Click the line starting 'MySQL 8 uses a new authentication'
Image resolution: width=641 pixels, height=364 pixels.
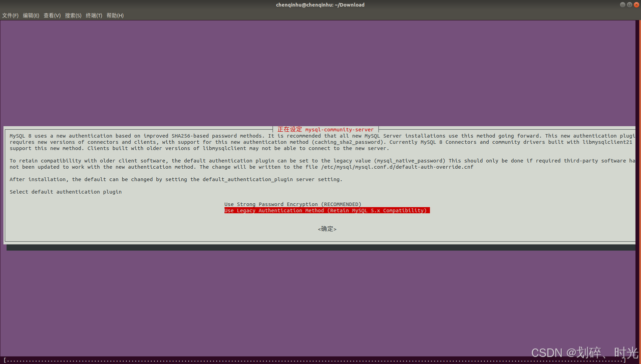pos(322,136)
